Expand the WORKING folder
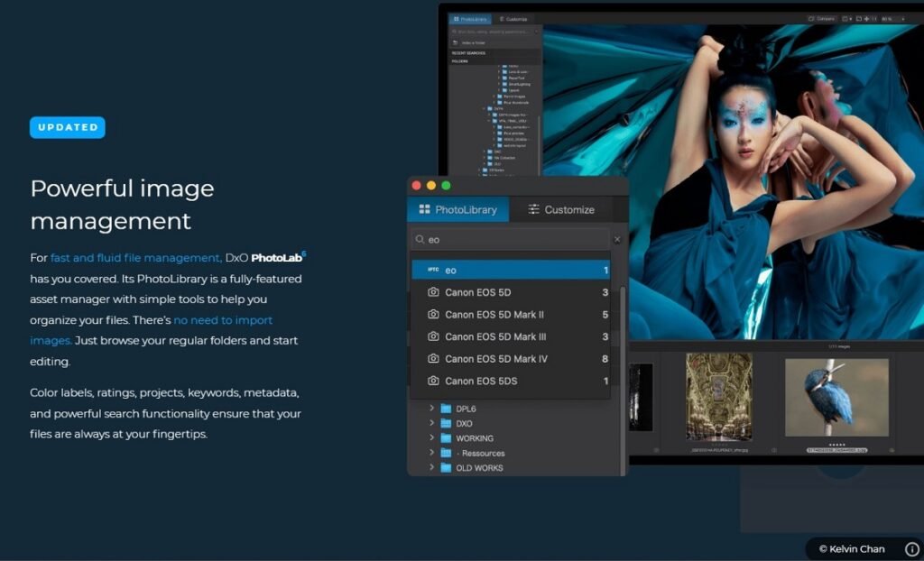Viewport: 924px width, 561px height. pyautogui.click(x=431, y=437)
